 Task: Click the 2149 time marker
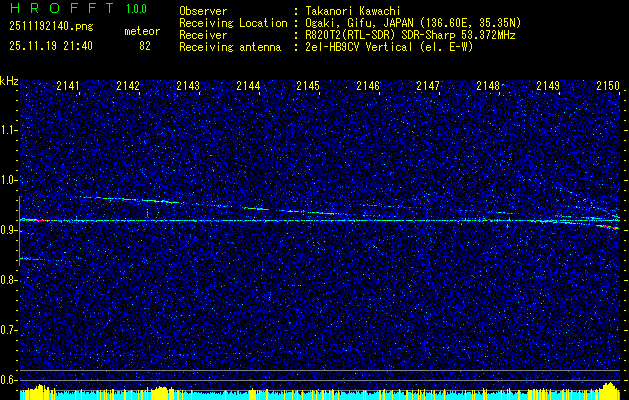548,85
